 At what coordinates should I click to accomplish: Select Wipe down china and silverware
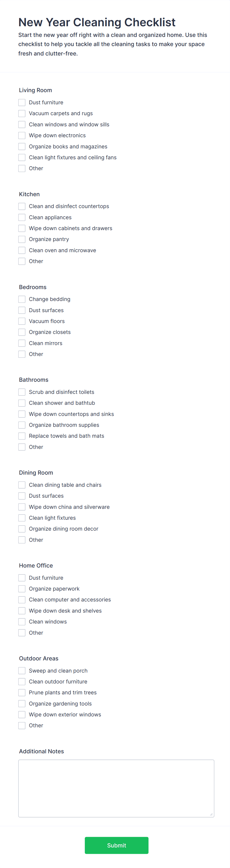click(22, 507)
